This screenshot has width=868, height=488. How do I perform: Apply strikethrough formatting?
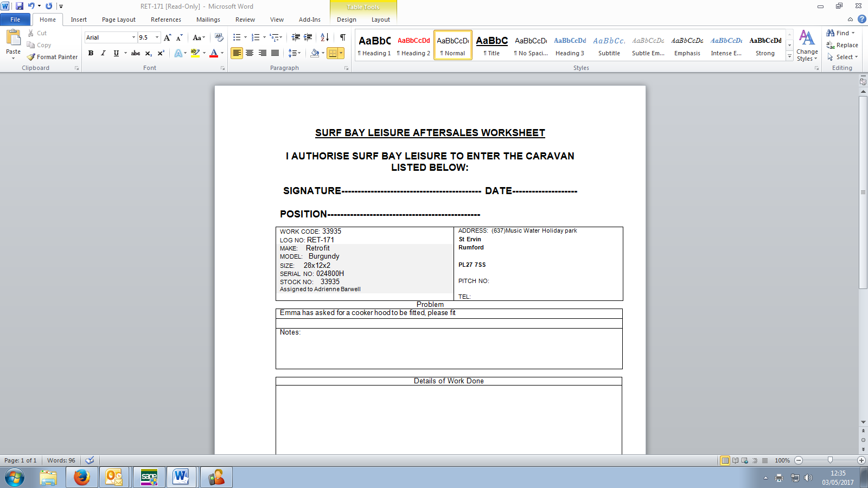pyautogui.click(x=136, y=53)
